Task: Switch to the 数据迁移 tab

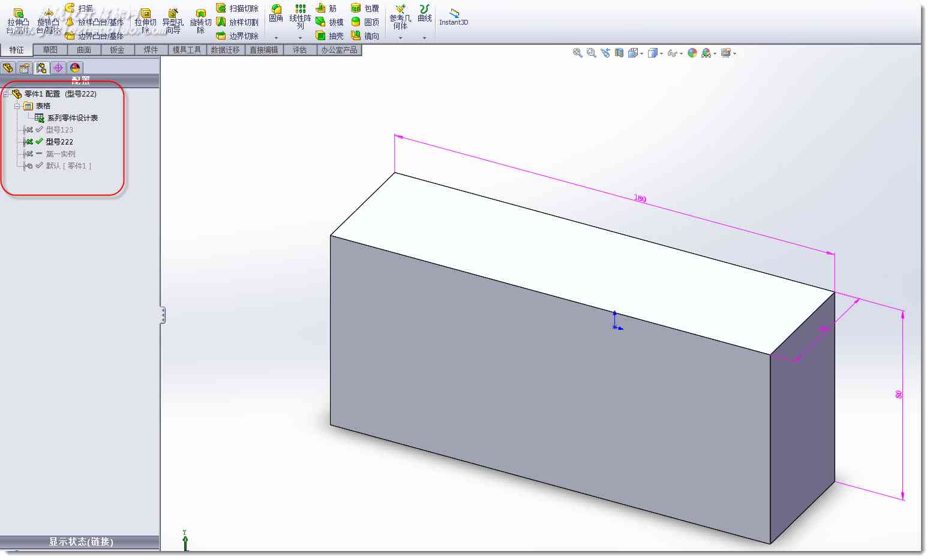Action: tap(226, 50)
